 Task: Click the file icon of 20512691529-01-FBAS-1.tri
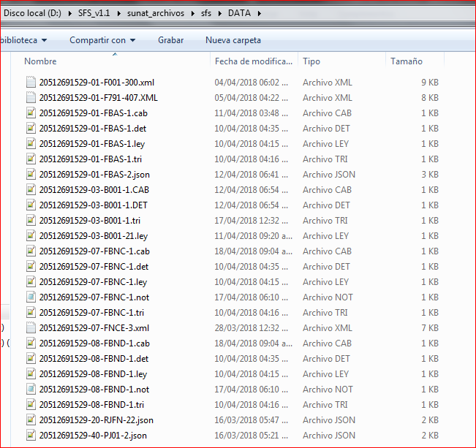click(x=31, y=159)
